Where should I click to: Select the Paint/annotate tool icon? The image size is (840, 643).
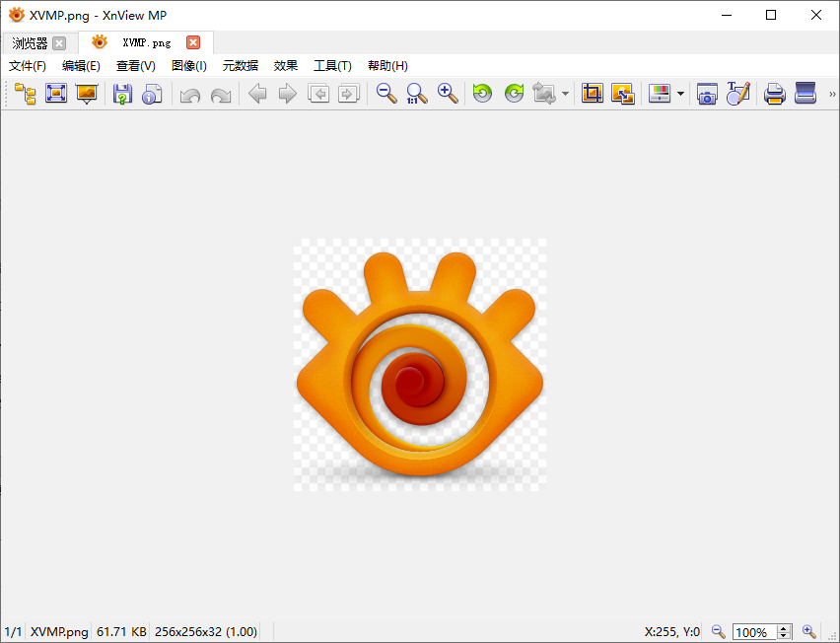click(738, 93)
